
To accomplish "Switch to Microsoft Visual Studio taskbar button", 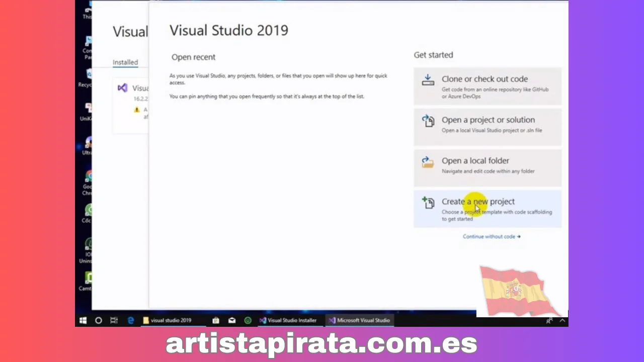I will (x=359, y=320).
